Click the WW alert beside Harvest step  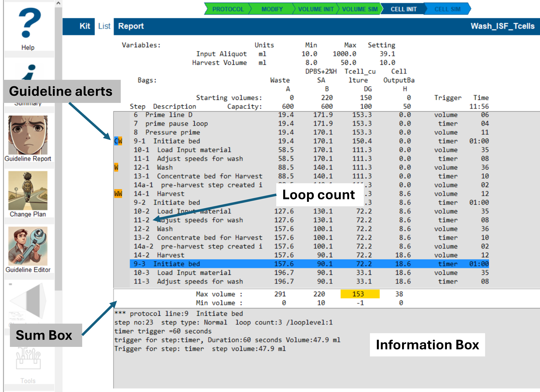(118, 194)
